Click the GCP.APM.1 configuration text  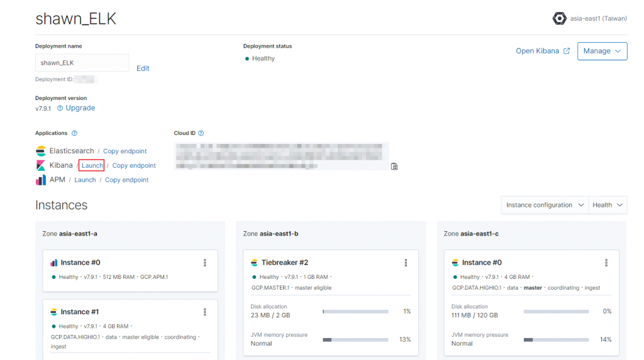[154, 277]
